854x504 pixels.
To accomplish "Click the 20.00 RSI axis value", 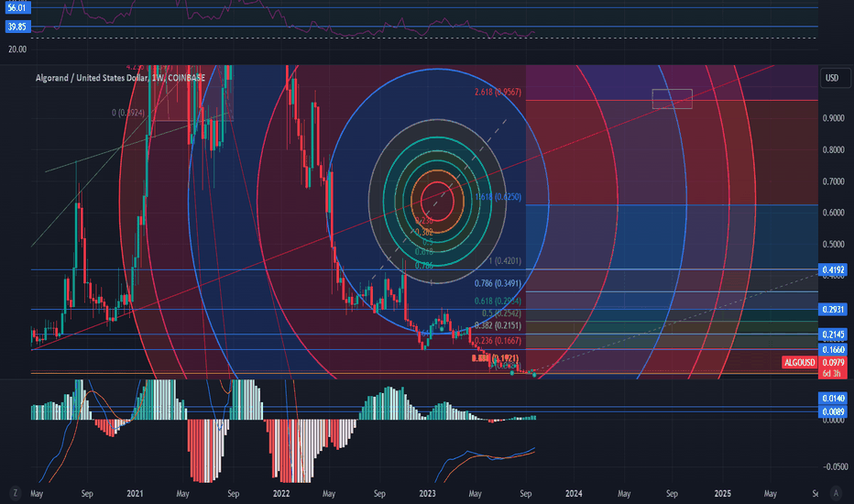I will coord(16,49).
